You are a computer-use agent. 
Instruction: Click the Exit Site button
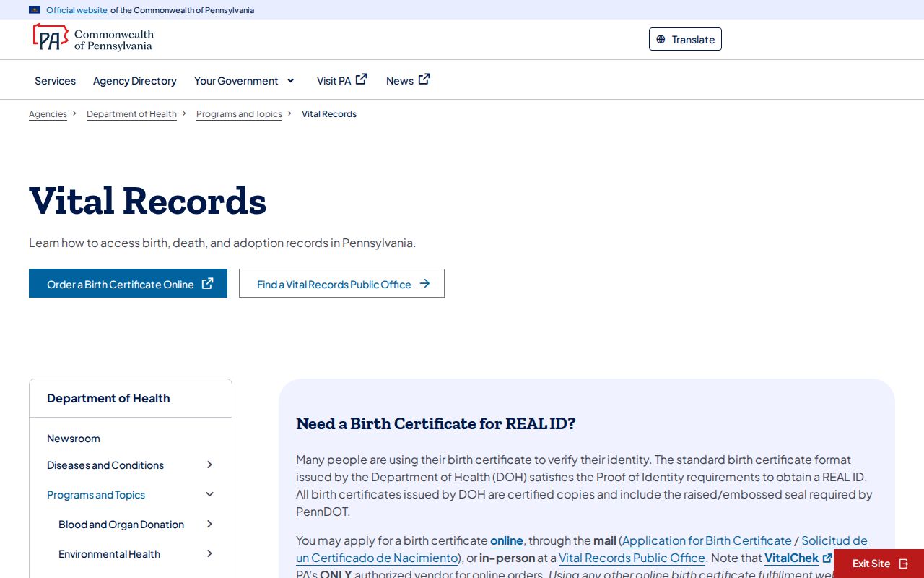[x=879, y=564]
